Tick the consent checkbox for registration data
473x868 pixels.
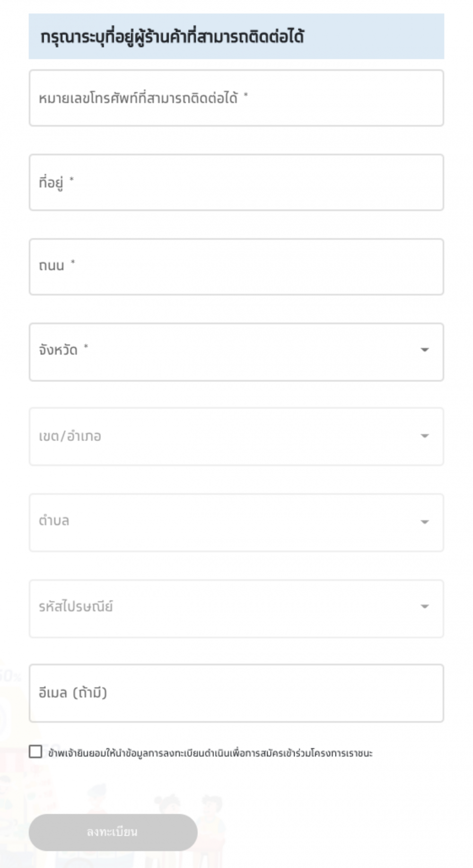point(35,751)
